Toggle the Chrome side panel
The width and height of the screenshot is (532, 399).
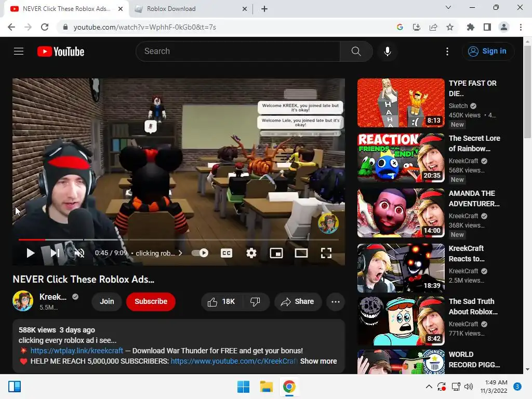coord(487,27)
